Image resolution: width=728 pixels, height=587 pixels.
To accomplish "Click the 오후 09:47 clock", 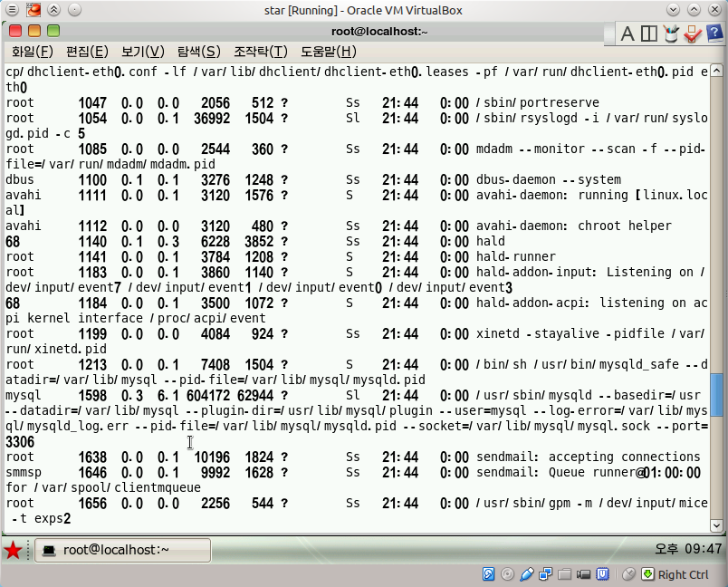I will pos(688,549).
